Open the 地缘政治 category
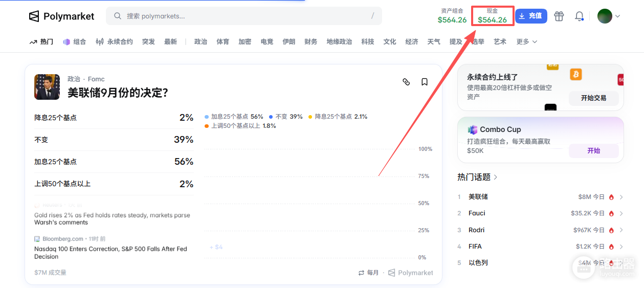This screenshot has width=644, height=288. click(x=339, y=41)
